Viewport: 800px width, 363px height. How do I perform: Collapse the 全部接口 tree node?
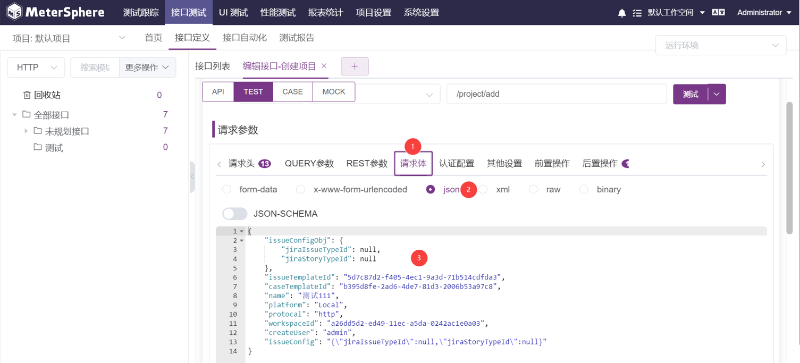pos(14,114)
